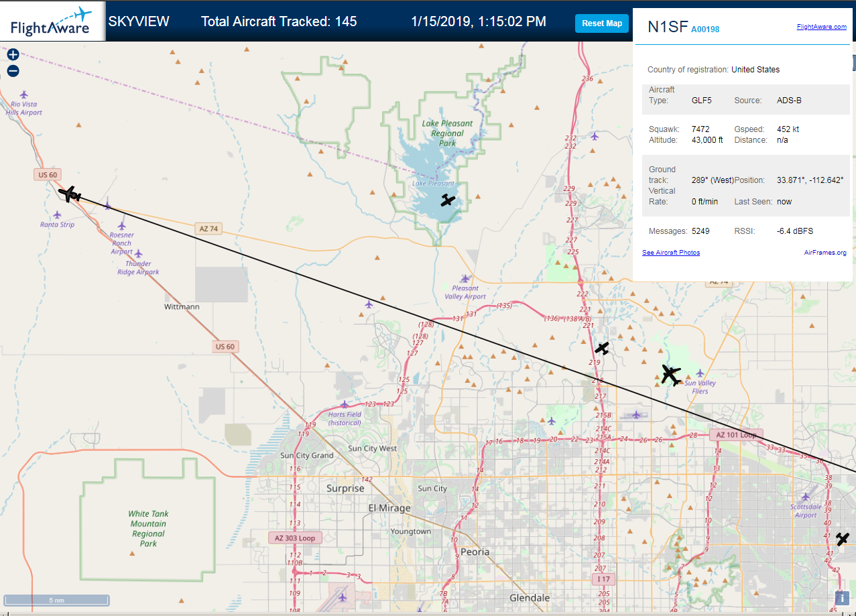Click the Rio Vista Hills Airport icon
Image resolution: width=856 pixels, height=616 pixels.
[24, 95]
